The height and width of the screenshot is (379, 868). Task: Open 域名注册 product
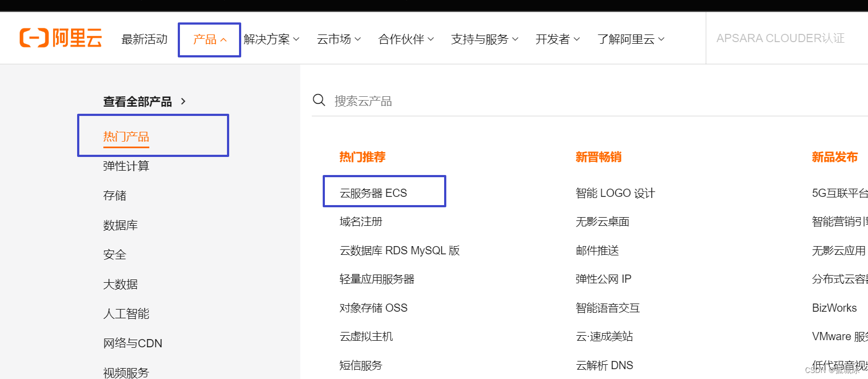click(361, 221)
